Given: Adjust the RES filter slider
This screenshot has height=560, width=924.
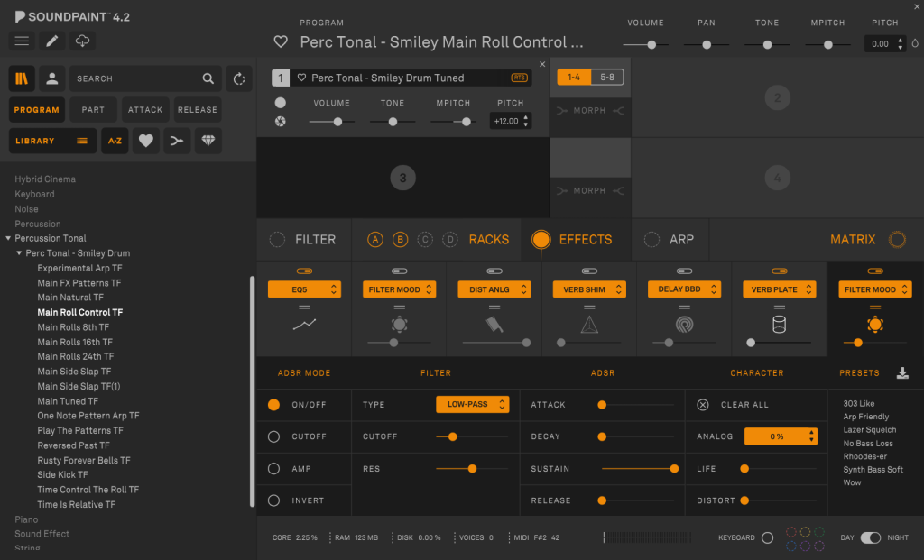Looking at the screenshot, I should coord(472,469).
